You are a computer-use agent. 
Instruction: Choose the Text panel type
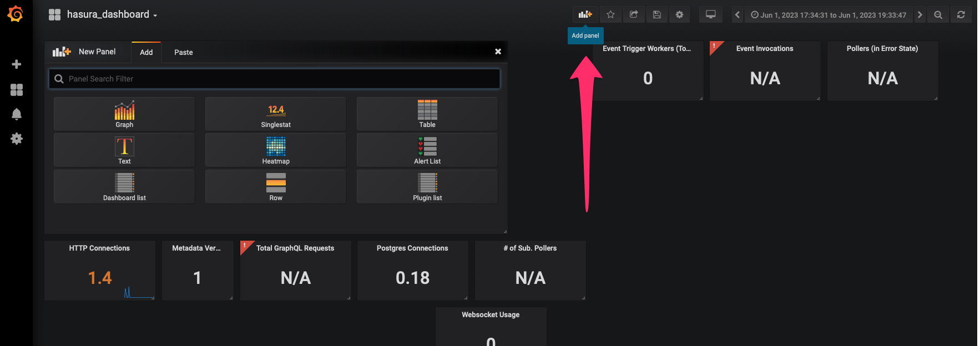(124, 150)
